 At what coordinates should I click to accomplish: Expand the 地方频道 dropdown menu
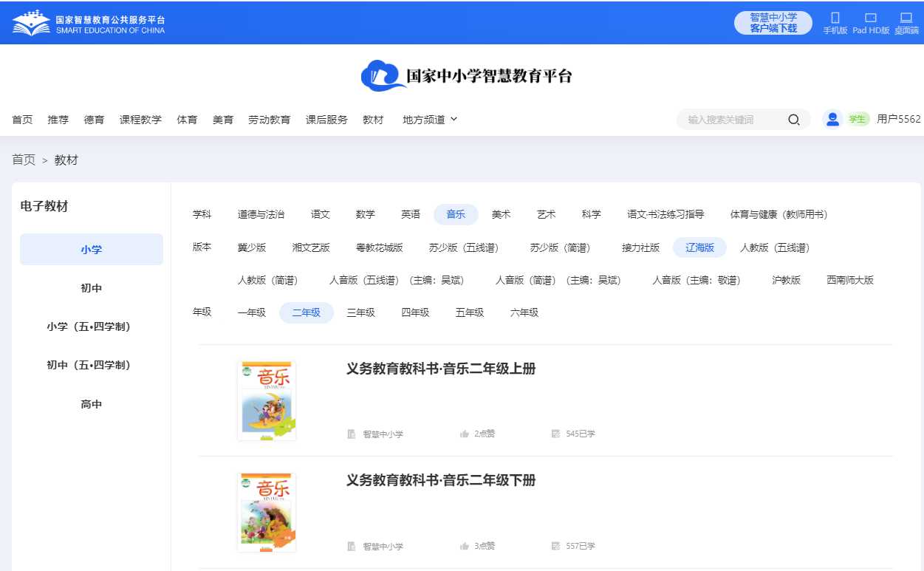[x=430, y=120]
